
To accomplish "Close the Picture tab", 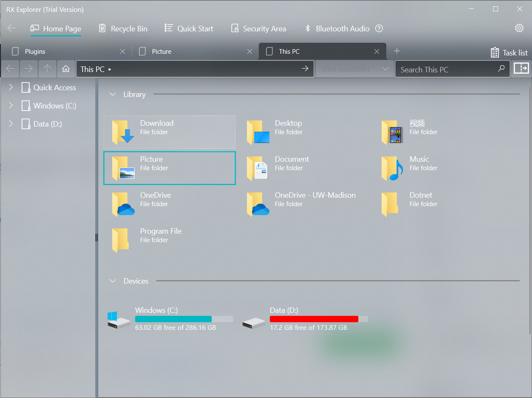I will (x=250, y=52).
